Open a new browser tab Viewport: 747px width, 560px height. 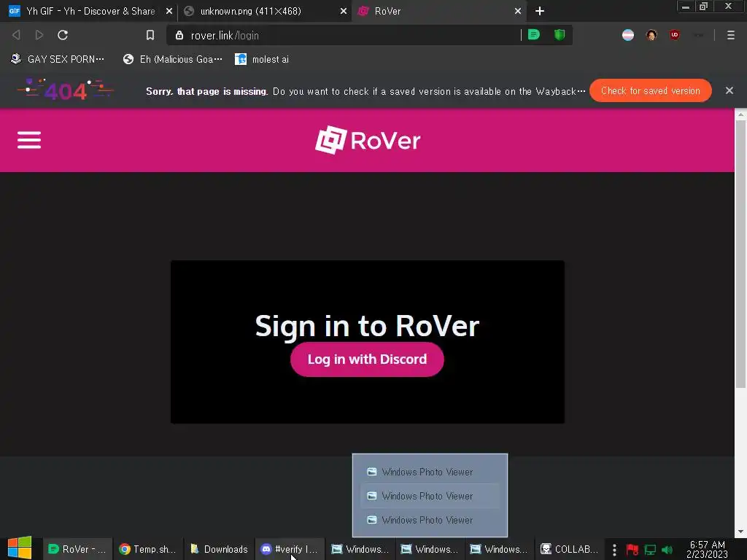(x=539, y=11)
